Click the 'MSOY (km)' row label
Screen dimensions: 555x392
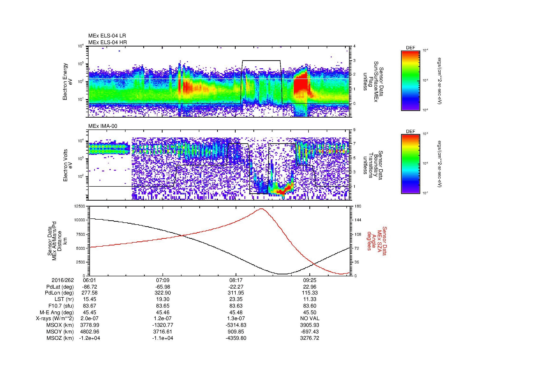tap(60, 332)
